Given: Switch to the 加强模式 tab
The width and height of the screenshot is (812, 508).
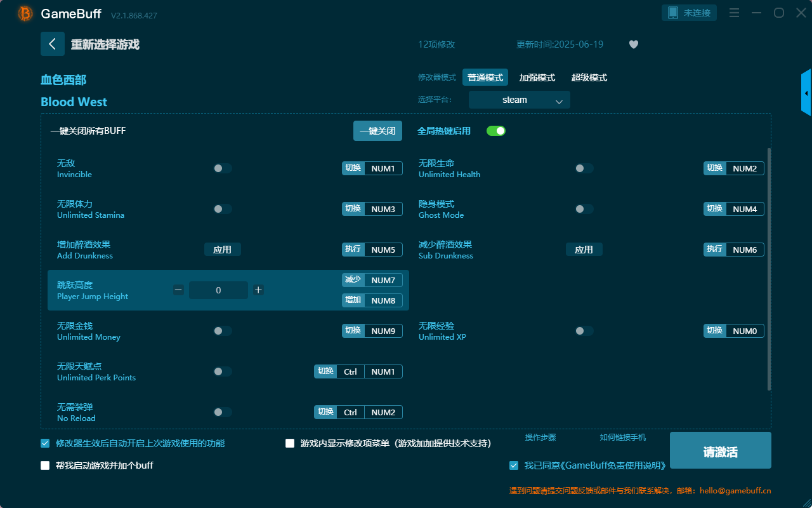Looking at the screenshot, I should point(536,77).
